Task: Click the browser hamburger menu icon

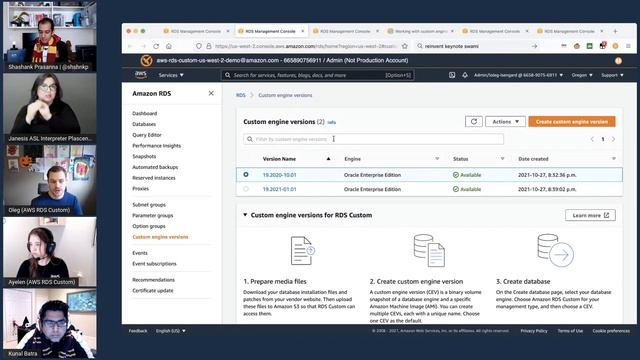Action: [x=628, y=46]
